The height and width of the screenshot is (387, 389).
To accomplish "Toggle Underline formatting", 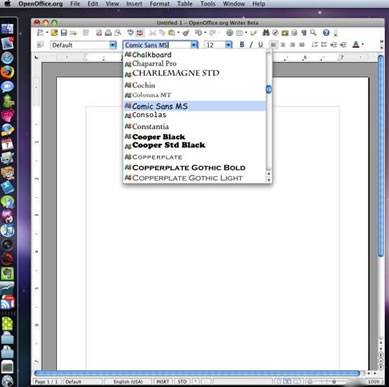I will pos(260,45).
